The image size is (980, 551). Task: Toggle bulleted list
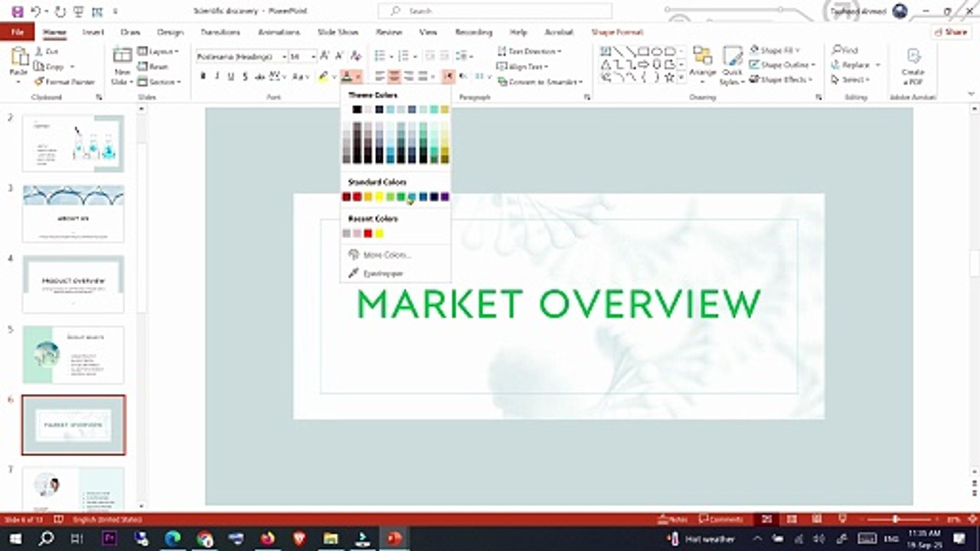380,56
